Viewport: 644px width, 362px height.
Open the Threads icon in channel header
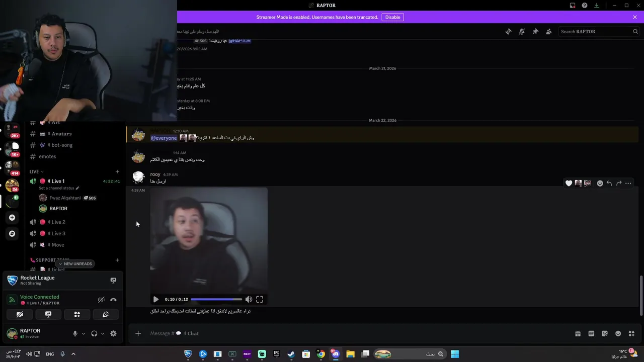pos(508,31)
